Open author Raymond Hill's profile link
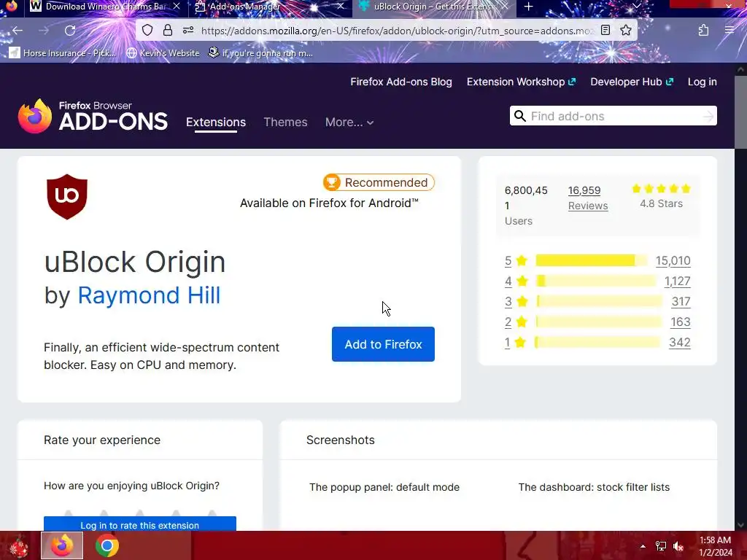The image size is (747, 560). click(x=149, y=295)
